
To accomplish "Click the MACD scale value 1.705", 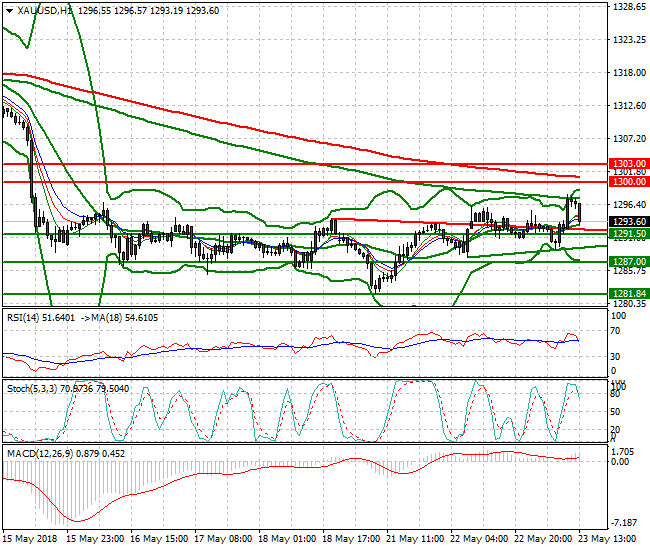I will [623, 452].
